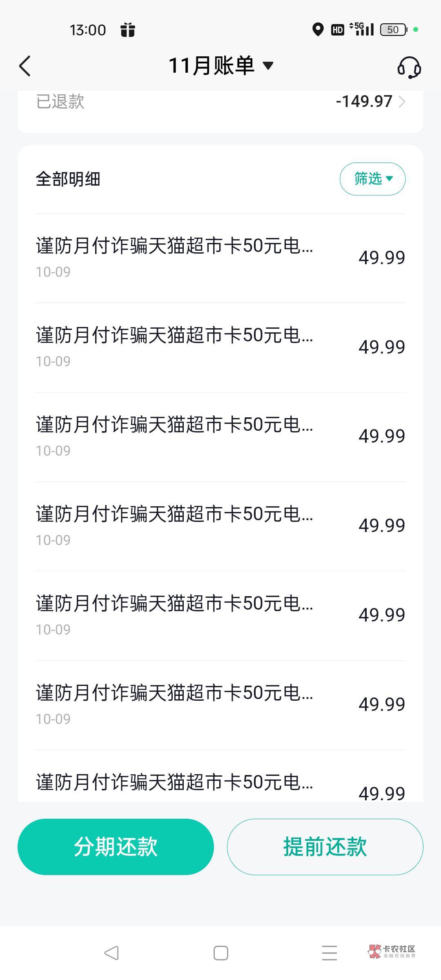The image size is (441, 980).
Task: Open the 11月账单 month dropdown
Action: click(x=221, y=66)
